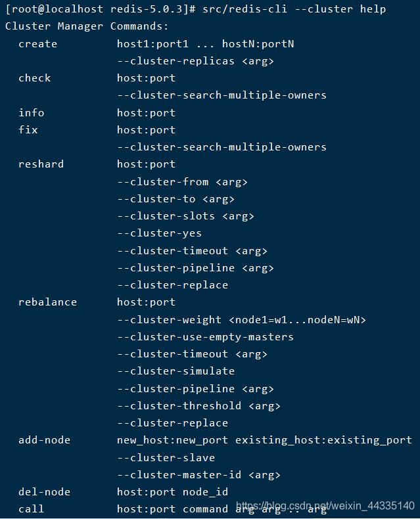The image size is (420, 519).
Task: Click the 'fix' command name
Action: click(x=28, y=130)
